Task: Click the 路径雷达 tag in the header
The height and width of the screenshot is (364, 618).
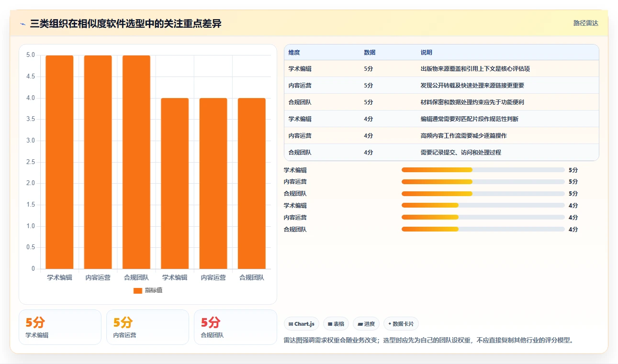Action: coord(585,23)
